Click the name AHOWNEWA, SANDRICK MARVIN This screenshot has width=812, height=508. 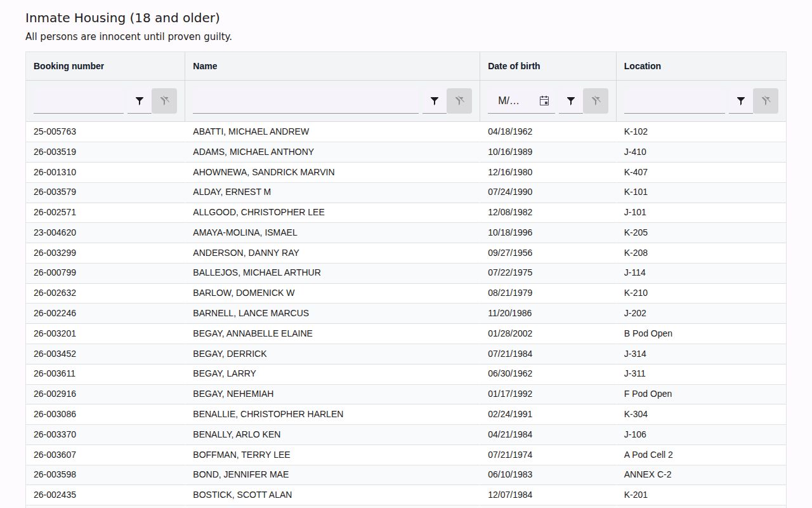(264, 172)
